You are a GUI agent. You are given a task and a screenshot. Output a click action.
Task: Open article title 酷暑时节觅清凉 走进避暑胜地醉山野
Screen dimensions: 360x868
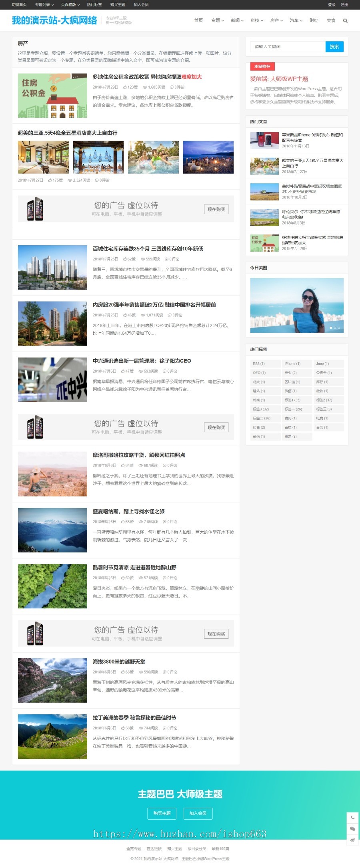[x=134, y=568]
